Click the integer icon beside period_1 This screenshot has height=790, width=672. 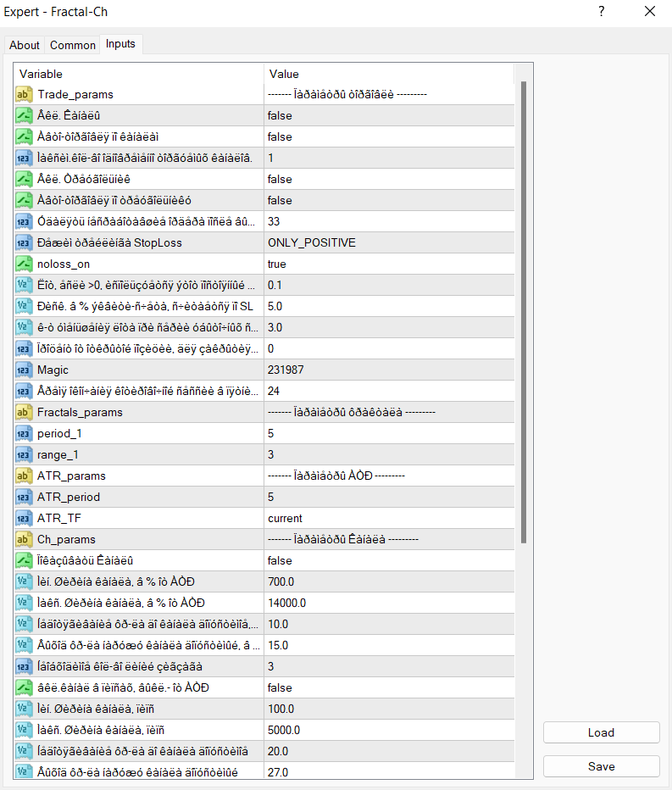click(x=24, y=433)
